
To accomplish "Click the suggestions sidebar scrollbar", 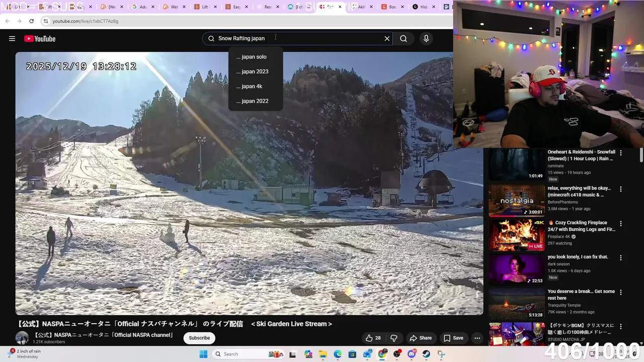I will [x=641, y=156].
